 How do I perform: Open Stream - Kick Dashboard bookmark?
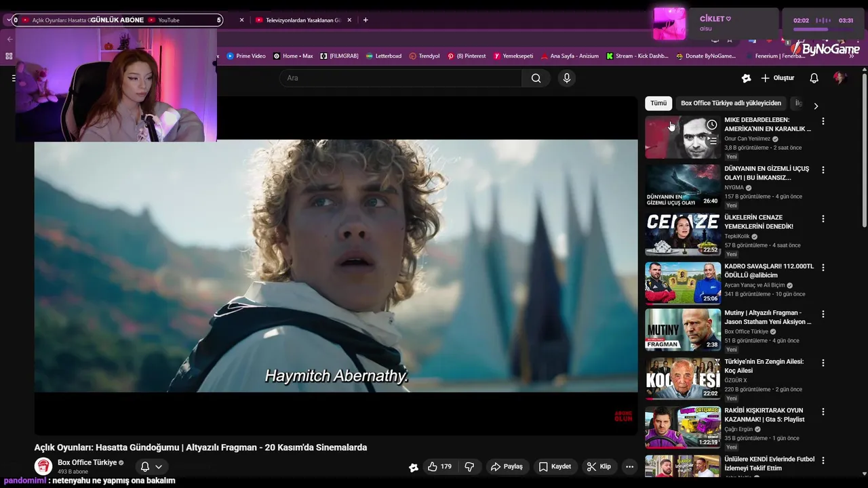click(x=637, y=56)
